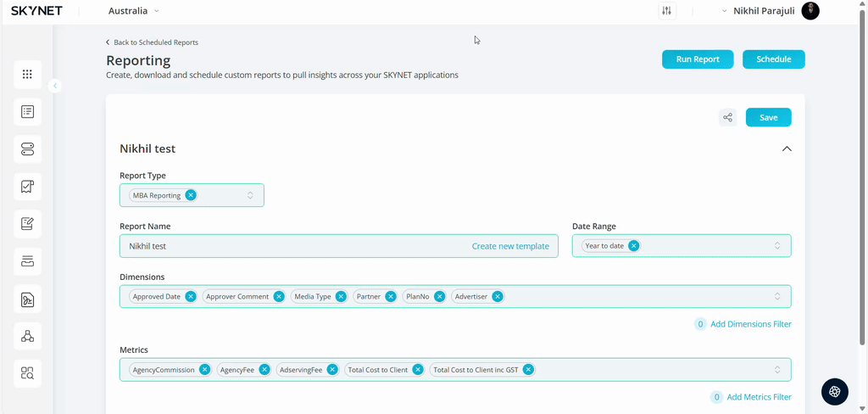This screenshot has width=868, height=414.
Task: Expand the Date Range dropdown
Action: pyautogui.click(x=776, y=246)
